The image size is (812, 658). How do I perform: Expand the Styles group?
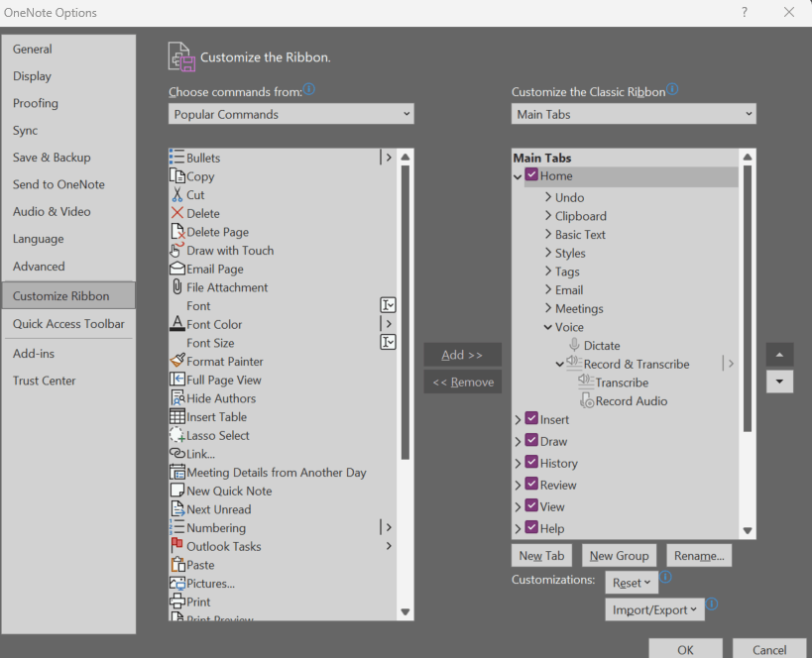click(548, 253)
